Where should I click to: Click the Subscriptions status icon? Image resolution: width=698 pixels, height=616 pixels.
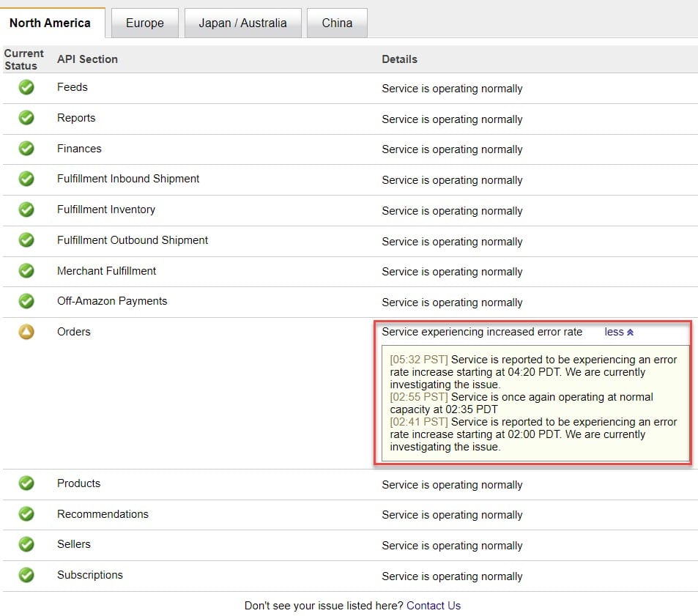pos(26,575)
